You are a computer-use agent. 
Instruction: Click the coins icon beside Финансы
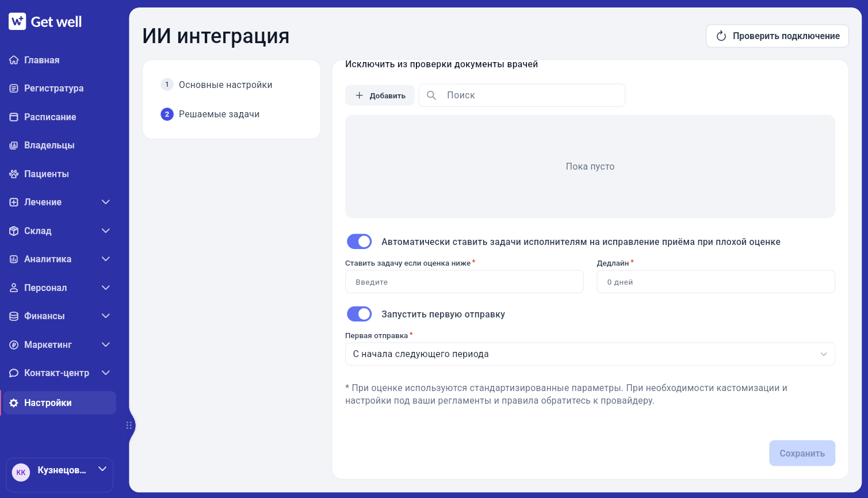point(14,316)
